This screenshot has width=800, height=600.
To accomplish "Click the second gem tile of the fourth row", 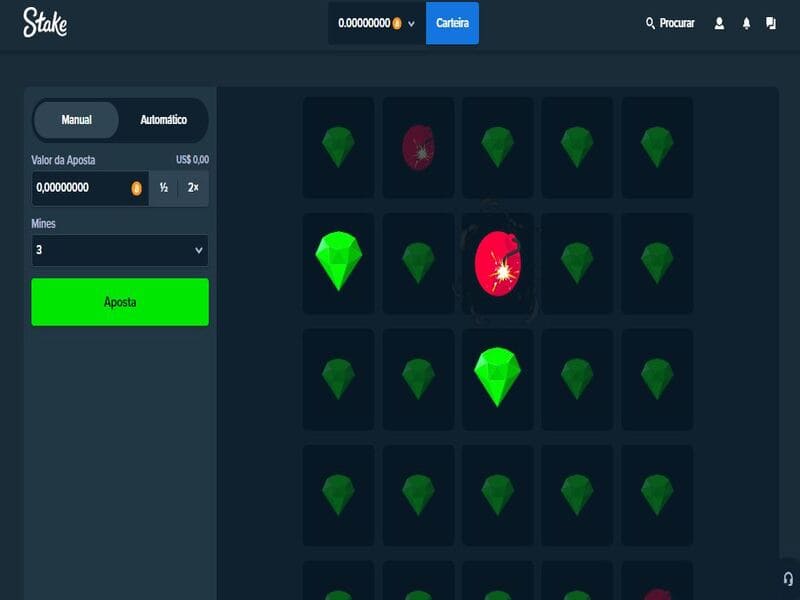I will 418,495.
